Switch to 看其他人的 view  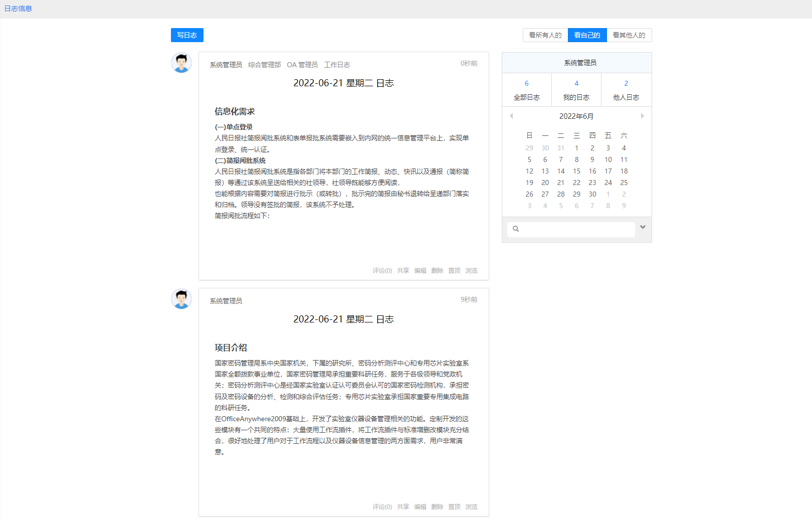point(629,35)
